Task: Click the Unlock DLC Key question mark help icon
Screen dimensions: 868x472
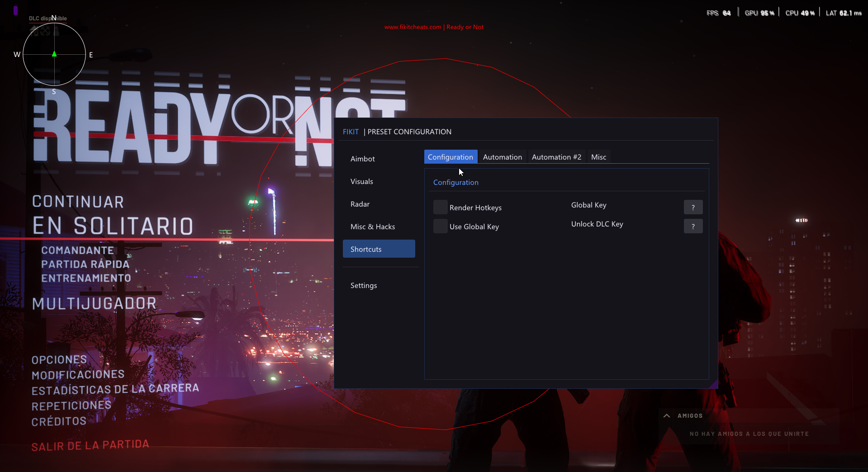Action: (x=693, y=226)
